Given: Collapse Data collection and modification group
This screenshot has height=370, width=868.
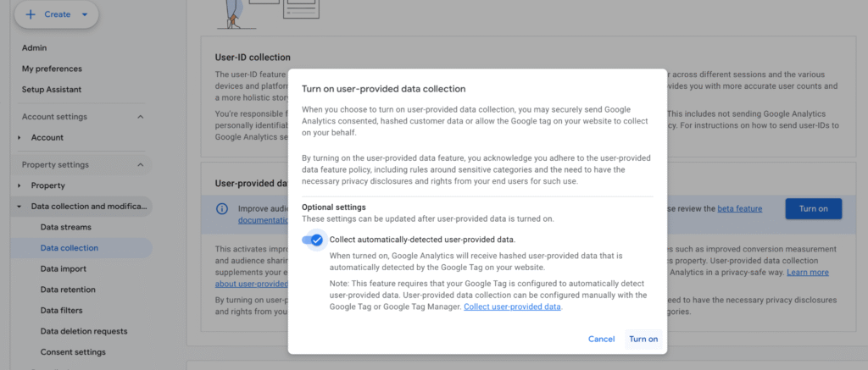Looking at the screenshot, I should pos(19,207).
